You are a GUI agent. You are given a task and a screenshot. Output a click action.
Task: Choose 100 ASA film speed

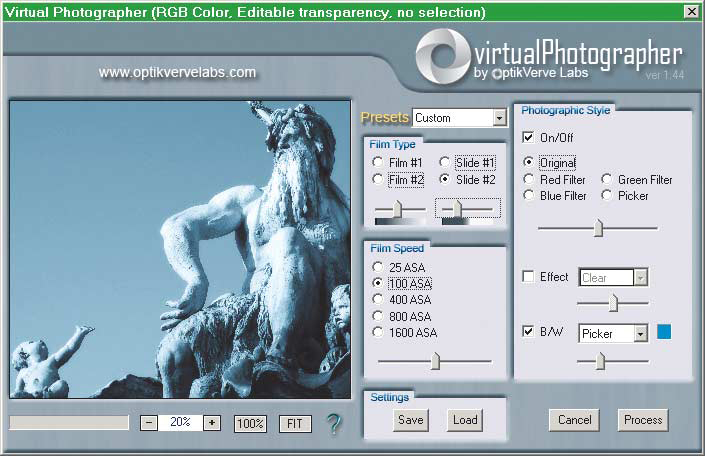tap(402, 283)
